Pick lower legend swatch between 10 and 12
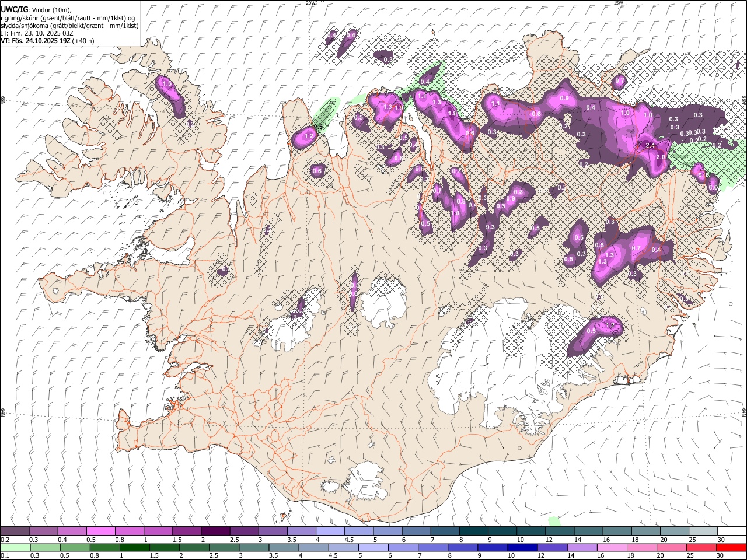The image size is (747, 560). pos(523,547)
